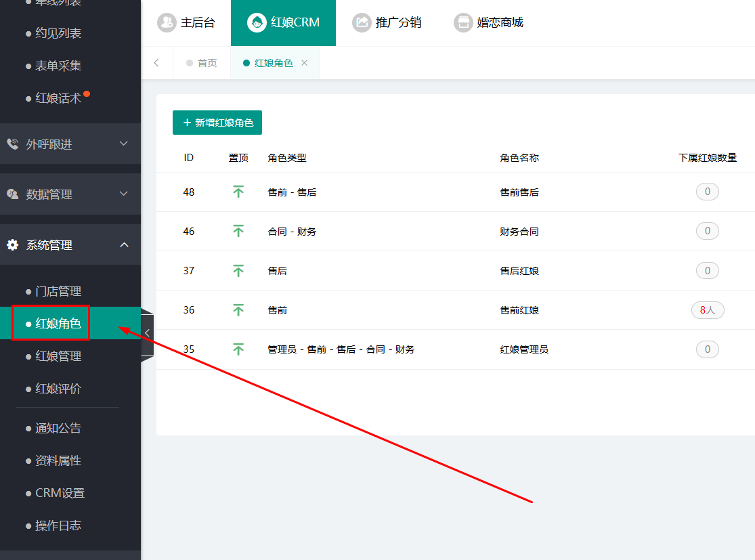The height and width of the screenshot is (560, 755).
Task: Click the 红娘CRM header icon
Action: click(x=257, y=22)
